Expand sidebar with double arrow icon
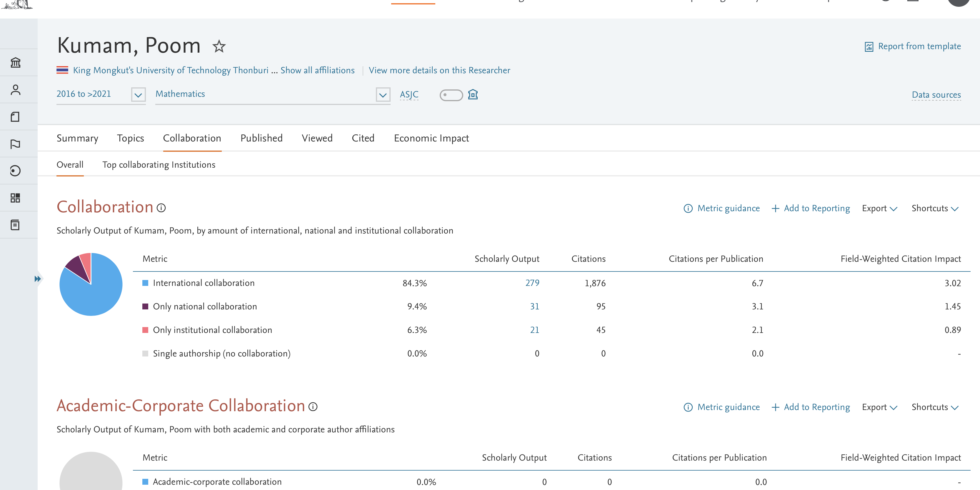 tap(37, 279)
